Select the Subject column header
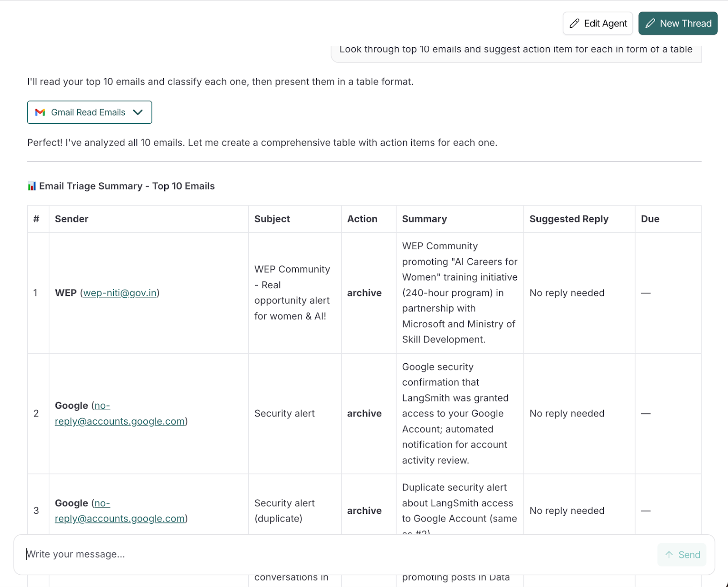This screenshot has height=587, width=728. click(272, 219)
